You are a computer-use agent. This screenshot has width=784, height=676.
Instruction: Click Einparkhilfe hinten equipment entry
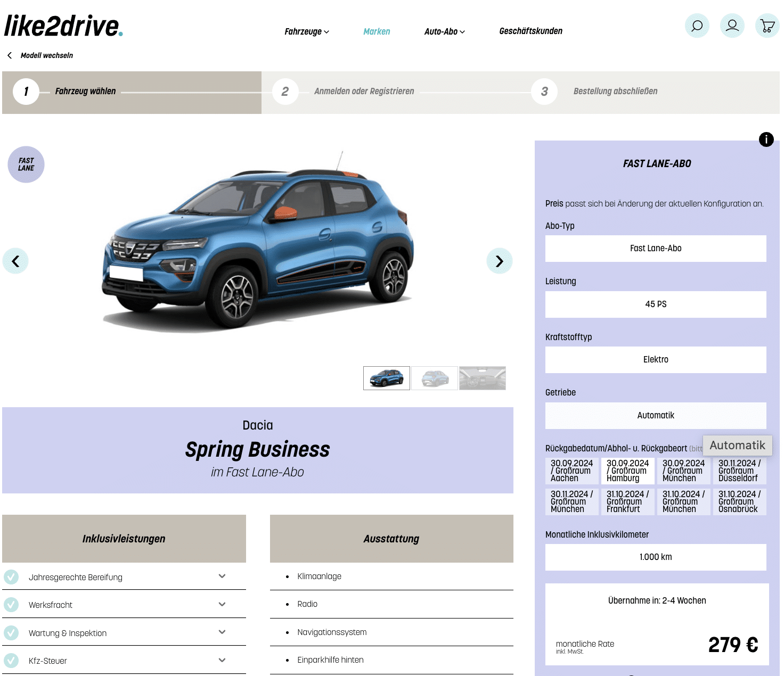(330, 660)
